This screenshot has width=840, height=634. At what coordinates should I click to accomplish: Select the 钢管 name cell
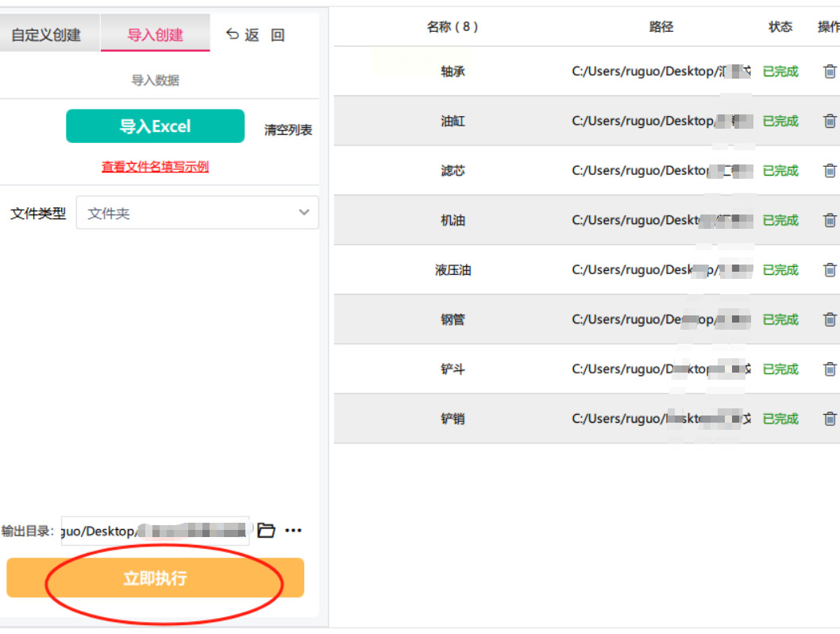453,319
